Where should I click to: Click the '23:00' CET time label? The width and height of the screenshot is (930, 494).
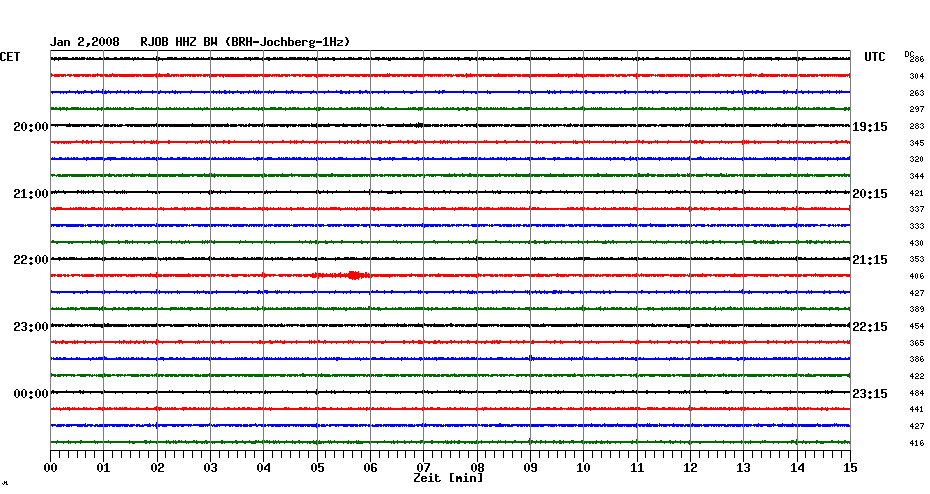coord(31,327)
